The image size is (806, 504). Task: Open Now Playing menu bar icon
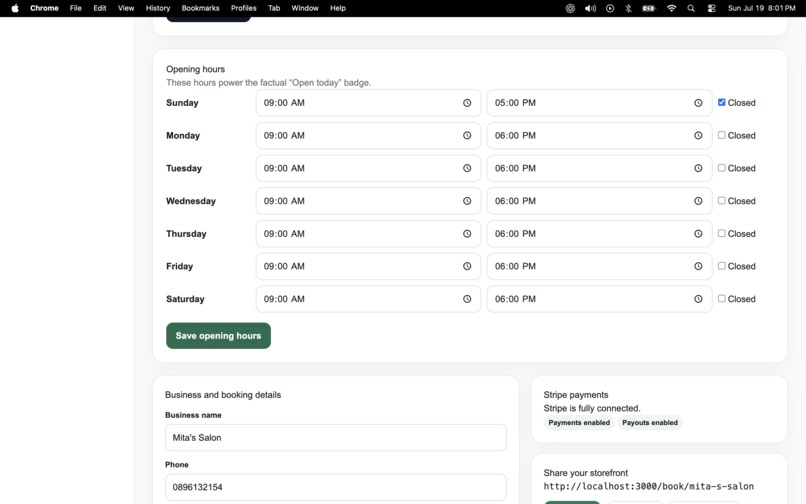[x=610, y=8]
